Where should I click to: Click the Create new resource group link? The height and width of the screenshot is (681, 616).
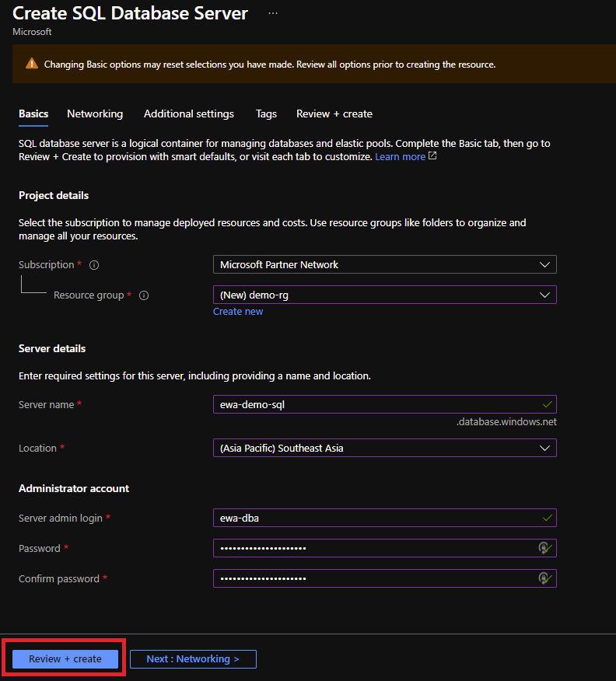(x=238, y=312)
